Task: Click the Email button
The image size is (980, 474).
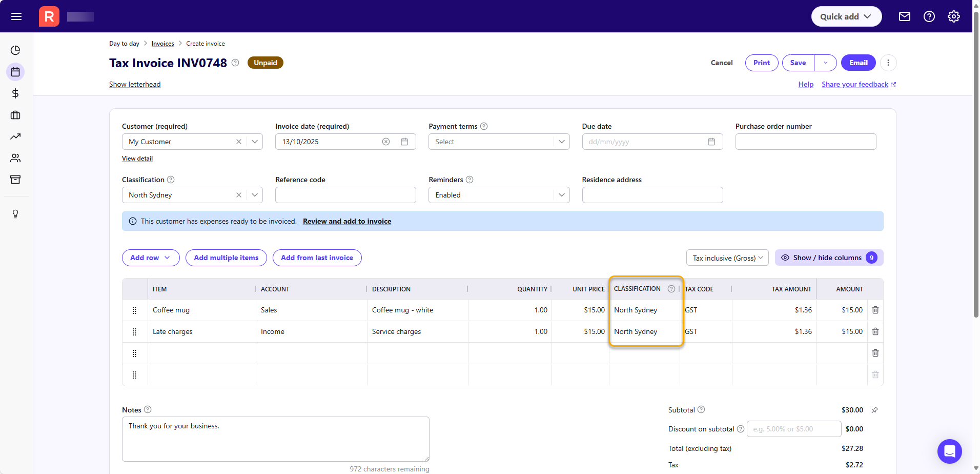Action: [858, 63]
